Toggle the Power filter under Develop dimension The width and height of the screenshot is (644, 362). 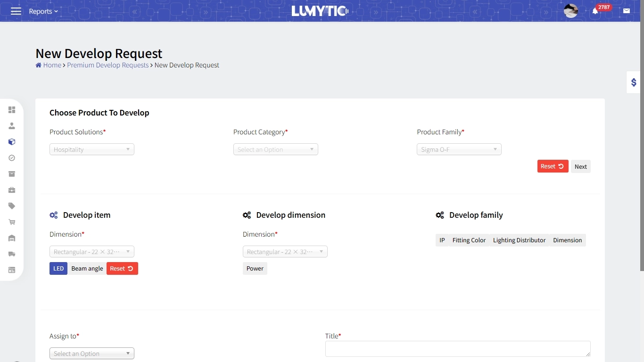(x=255, y=268)
